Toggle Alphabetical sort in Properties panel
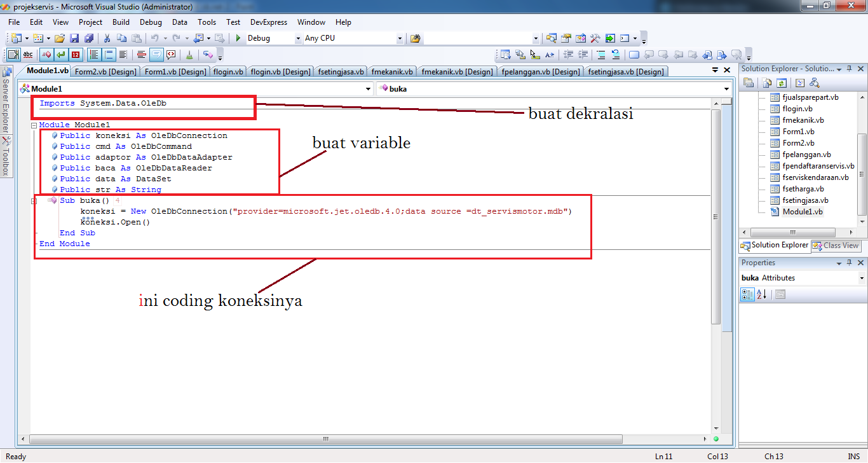This screenshot has width=868, height=463. pos(762,294)
